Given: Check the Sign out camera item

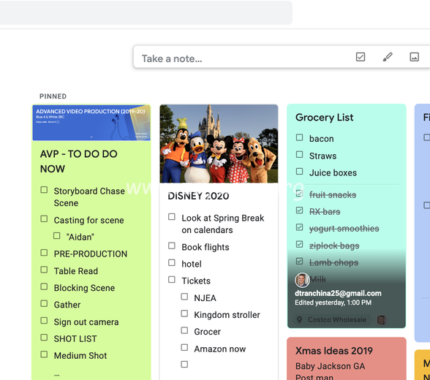Looking at the screenshot, I should click(44, 321).
